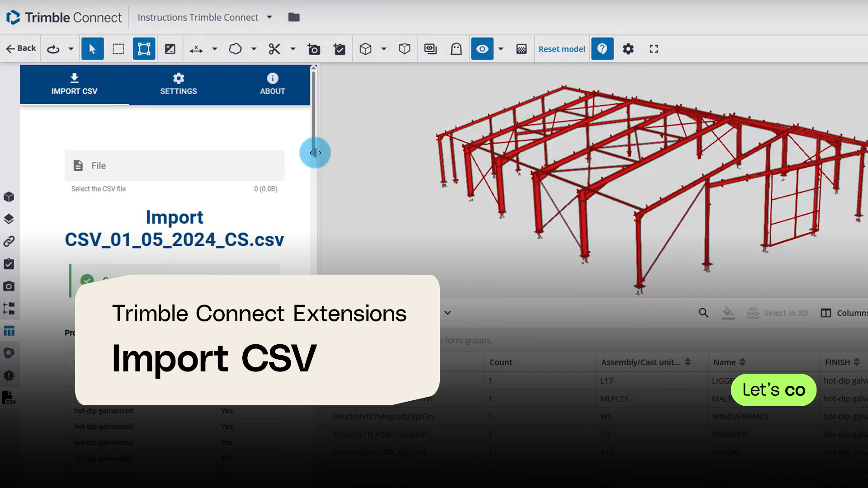Grab the panel resize splitter handle

tap(315, 153)
